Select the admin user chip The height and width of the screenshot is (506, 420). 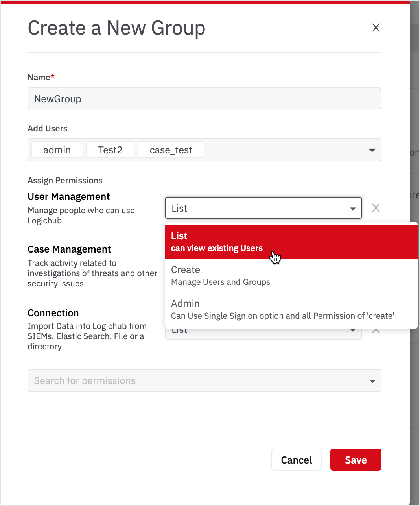coord(57,150)
